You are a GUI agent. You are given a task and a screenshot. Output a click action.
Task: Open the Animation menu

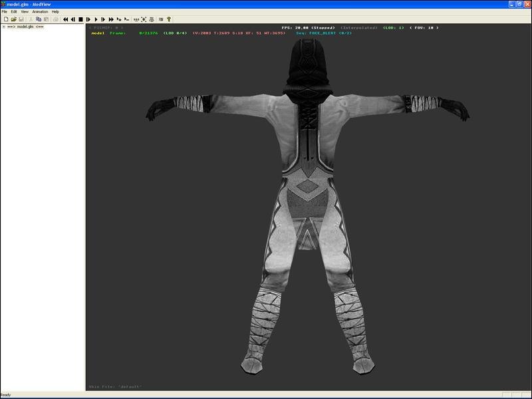click(40, 11)
